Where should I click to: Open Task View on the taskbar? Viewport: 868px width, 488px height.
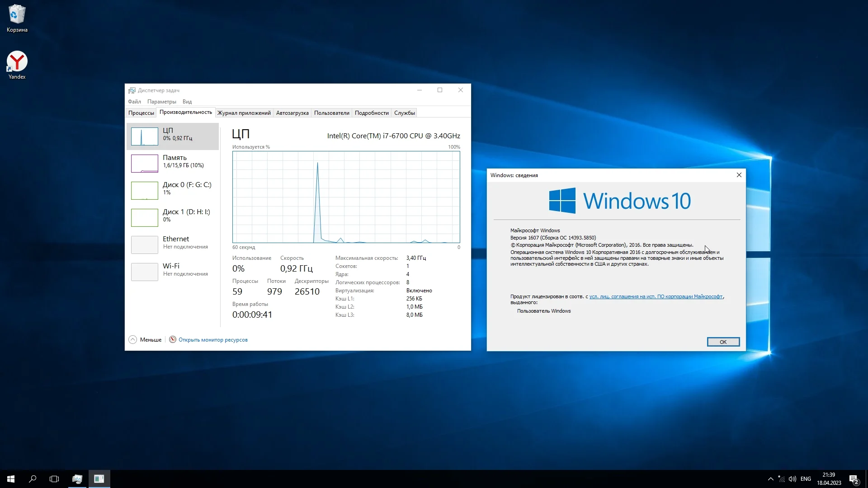pos(54,479)
